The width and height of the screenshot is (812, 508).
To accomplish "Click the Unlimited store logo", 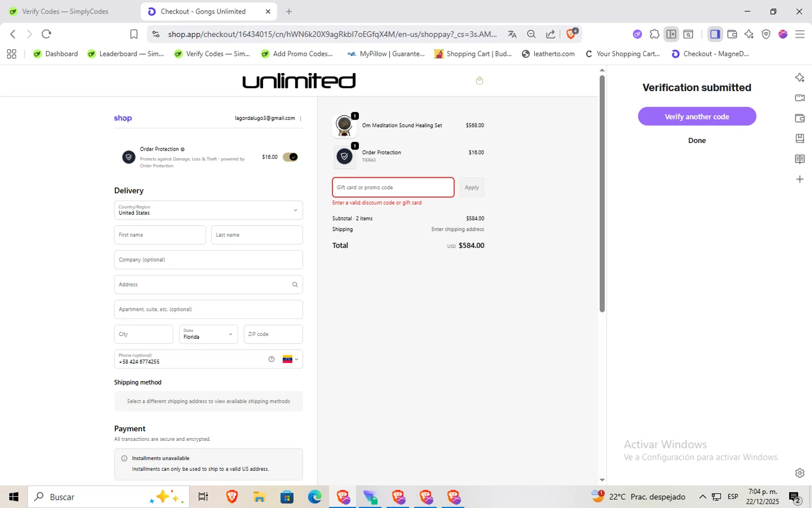I will (299, 81).
